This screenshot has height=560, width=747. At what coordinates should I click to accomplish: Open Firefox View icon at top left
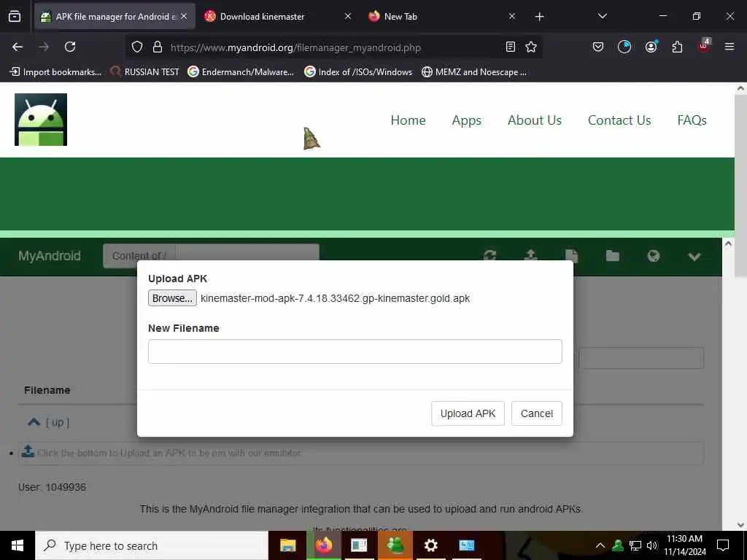pos(15,16)
